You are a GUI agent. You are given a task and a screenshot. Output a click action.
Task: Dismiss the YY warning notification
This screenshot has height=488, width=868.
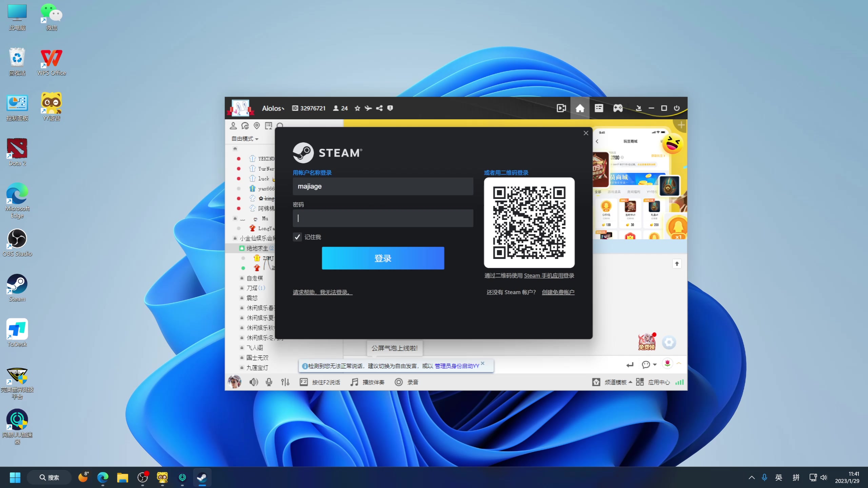(x=482, y=363)
